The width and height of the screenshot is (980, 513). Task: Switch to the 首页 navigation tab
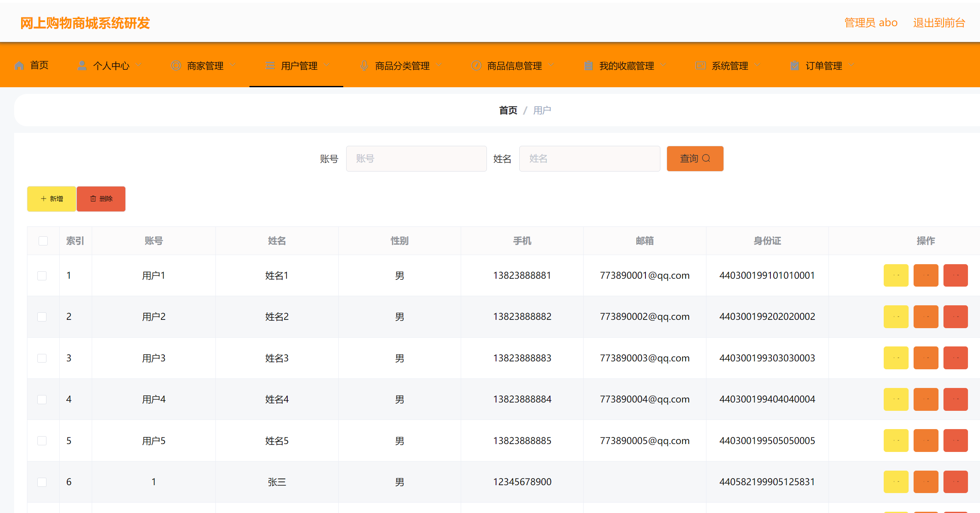point(39,65)
